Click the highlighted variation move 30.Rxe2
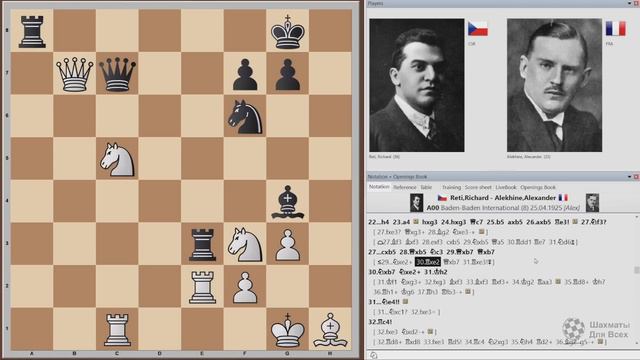Viewport: 640px width, 360px height. click(x=427, y=262)
